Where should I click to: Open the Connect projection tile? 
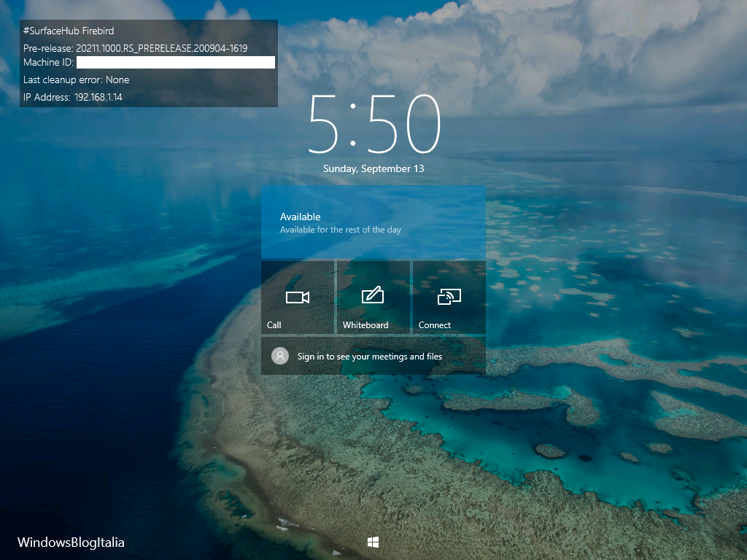tap(449, 297)
